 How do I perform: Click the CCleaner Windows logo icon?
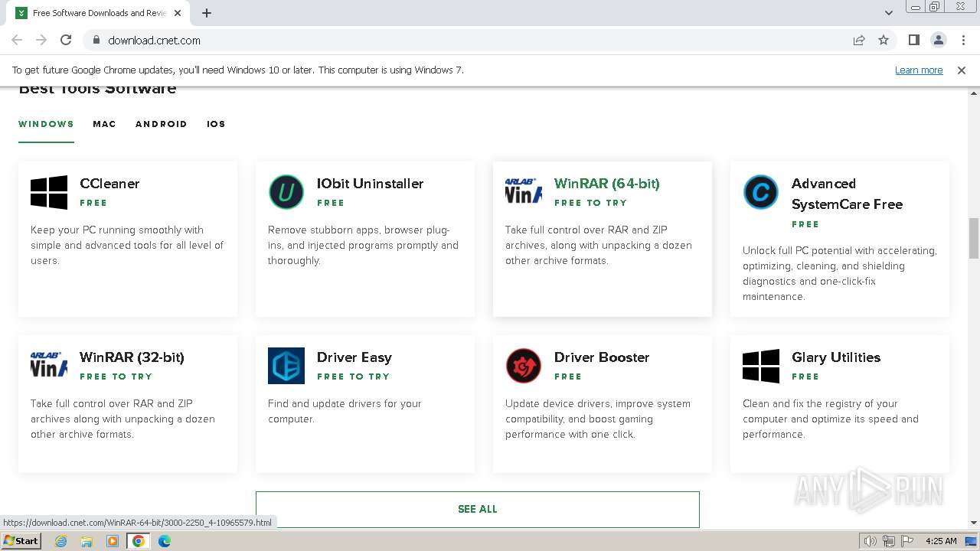(49, 192)
